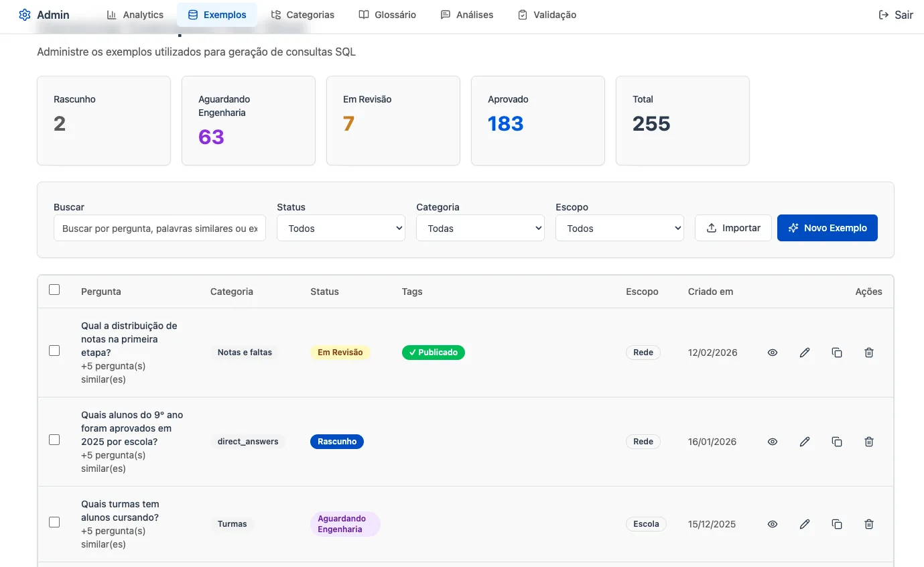Click the pencil icon in Turmas row

805,524
